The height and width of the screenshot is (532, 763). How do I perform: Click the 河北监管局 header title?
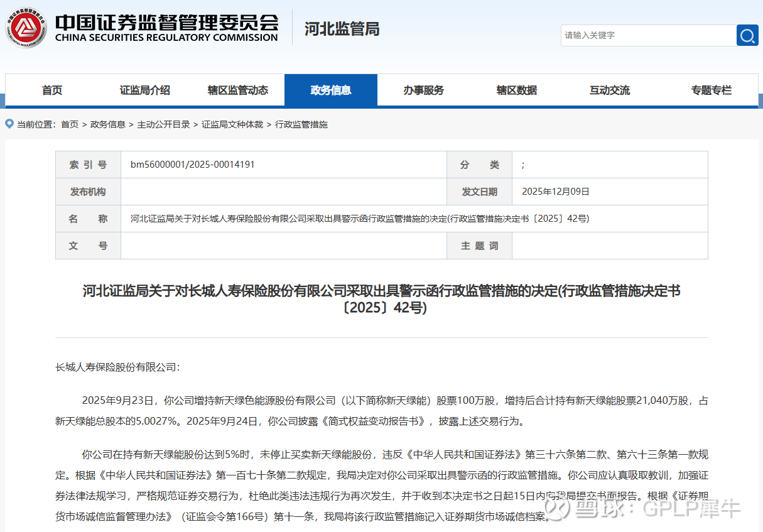(x=342, y=29)
